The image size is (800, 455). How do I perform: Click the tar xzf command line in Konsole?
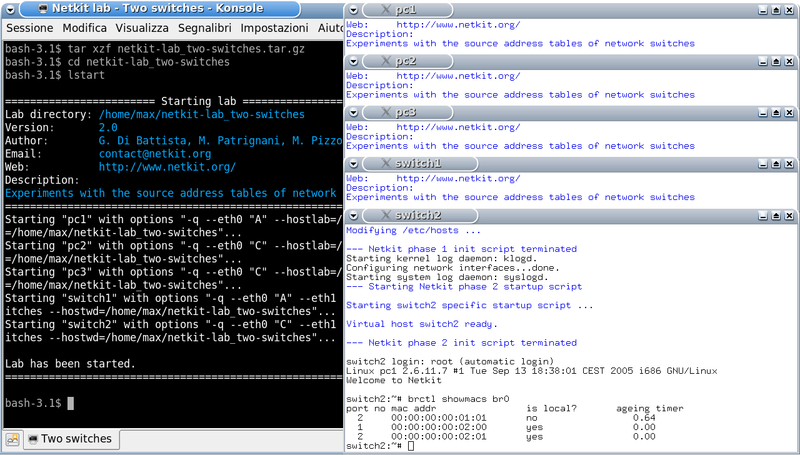(155, 49)
